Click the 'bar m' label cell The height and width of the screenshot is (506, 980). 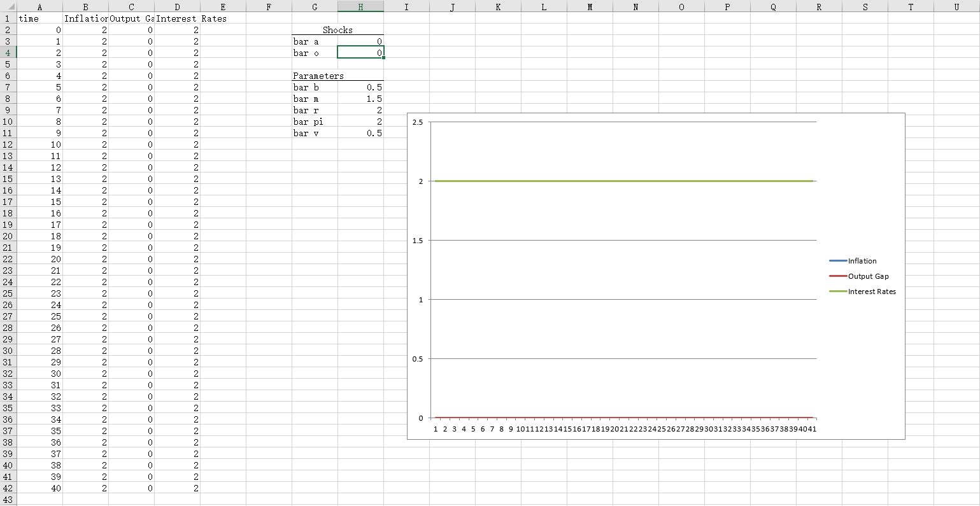(315, 99)
